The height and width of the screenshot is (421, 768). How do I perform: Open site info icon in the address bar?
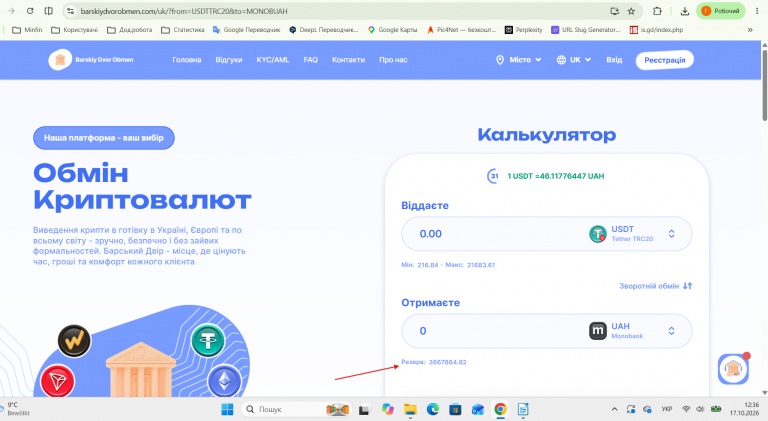(71, 11)
